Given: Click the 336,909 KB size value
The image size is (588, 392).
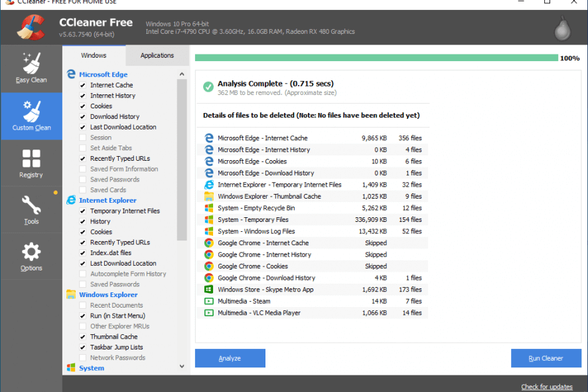Looking at the screenshot, I should [371, 220].
